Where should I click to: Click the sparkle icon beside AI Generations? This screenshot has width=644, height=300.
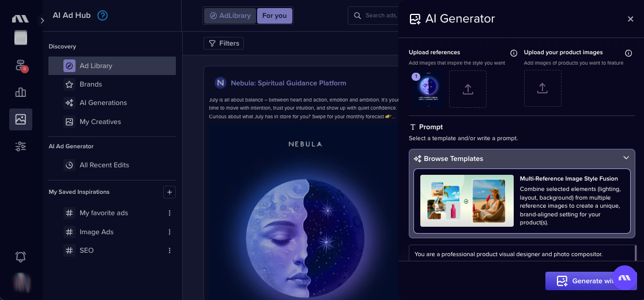coord(69,103)
